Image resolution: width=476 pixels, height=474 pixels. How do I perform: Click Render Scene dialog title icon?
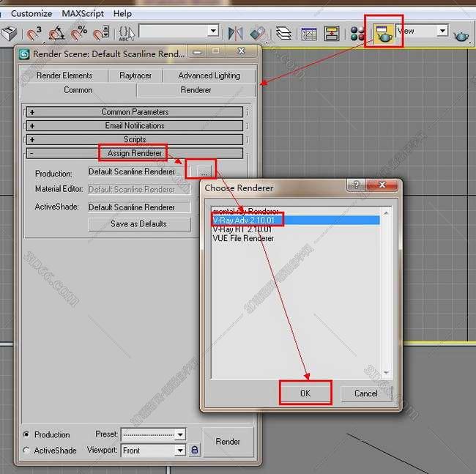24,54
